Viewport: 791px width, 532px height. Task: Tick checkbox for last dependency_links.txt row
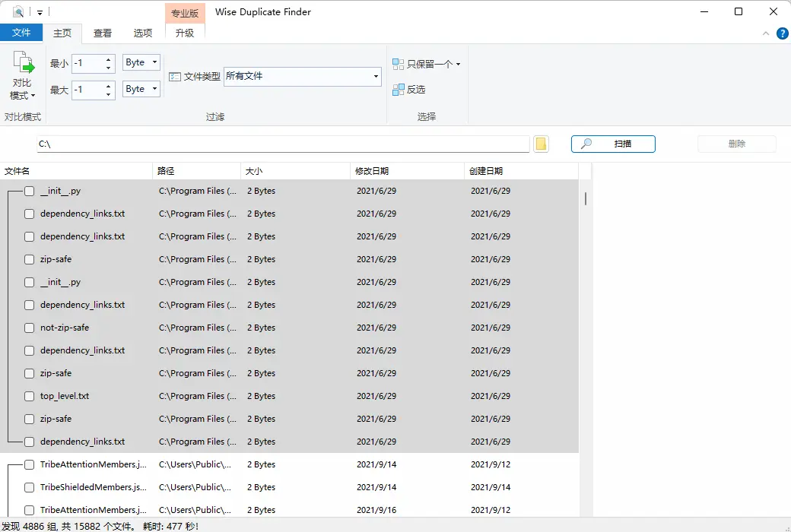29,442
